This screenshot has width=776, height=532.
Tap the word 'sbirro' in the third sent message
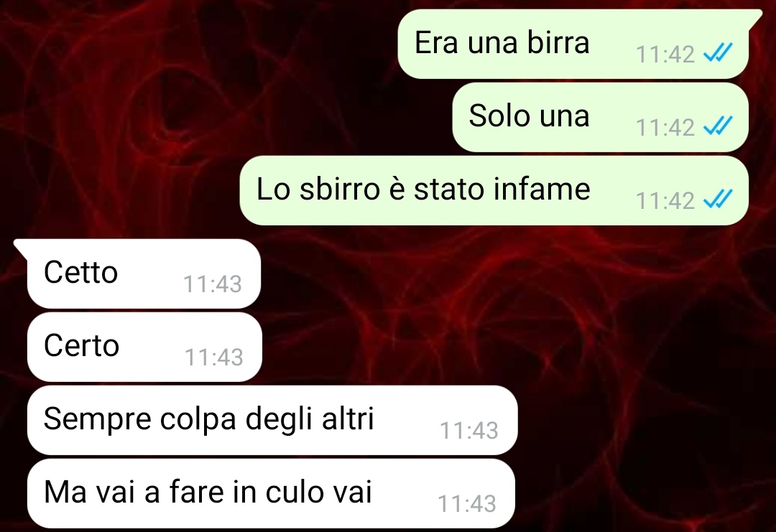339,189
